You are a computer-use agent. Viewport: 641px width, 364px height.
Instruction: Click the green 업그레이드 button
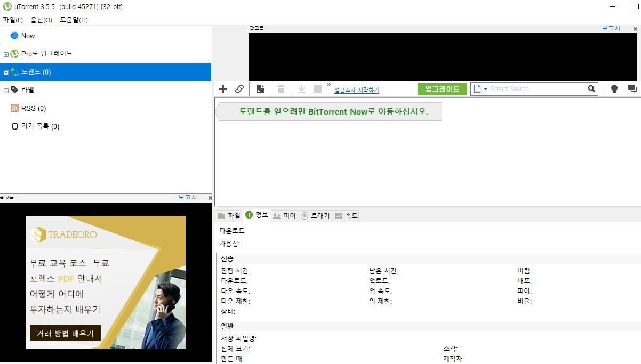[x=442, y=89]
